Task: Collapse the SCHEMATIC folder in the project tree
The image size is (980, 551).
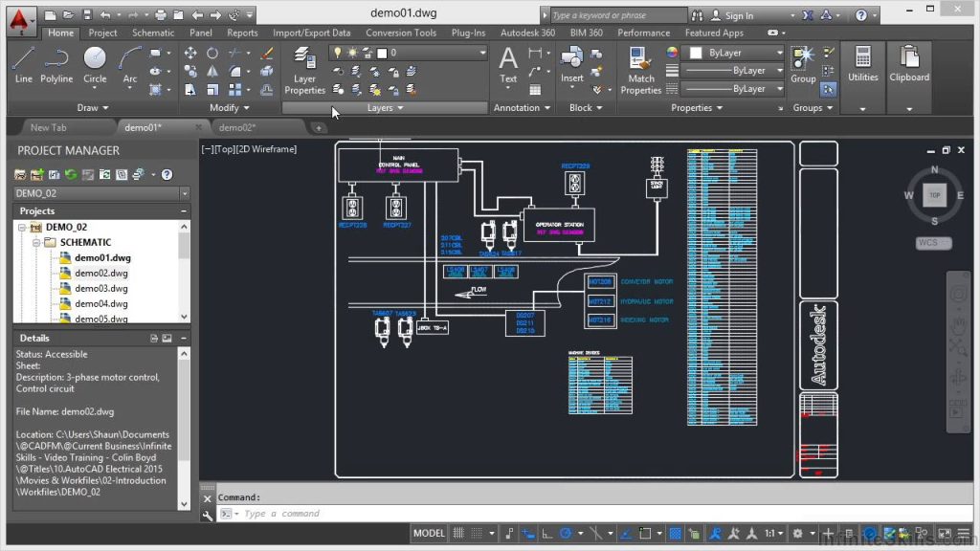Action: click(38, 242)
